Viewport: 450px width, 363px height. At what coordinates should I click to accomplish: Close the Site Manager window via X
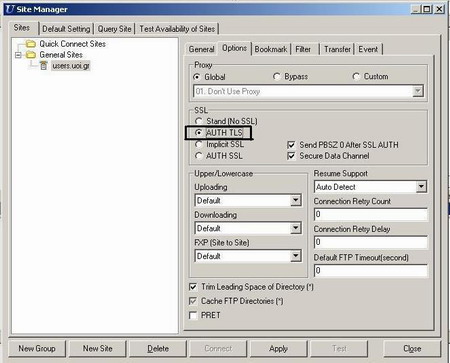440,9
